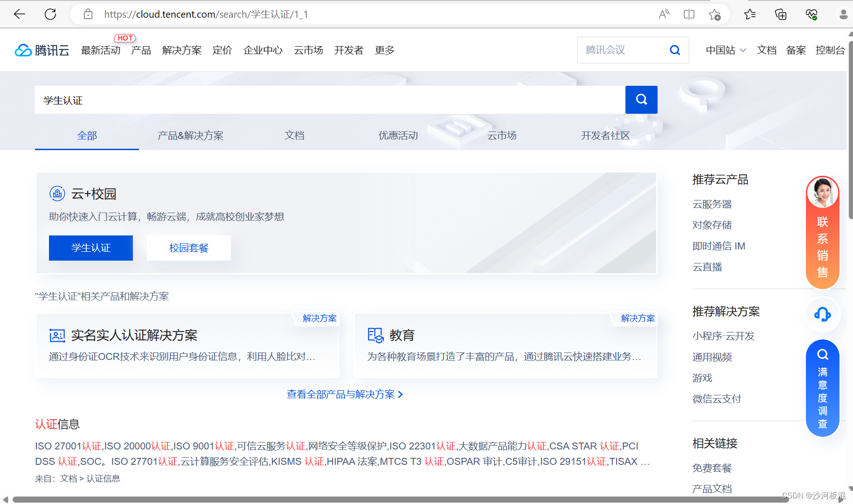Open 满意度调查 satisfaction survey widget
This screenshot has width=853, height=504.
coord(823,388)
